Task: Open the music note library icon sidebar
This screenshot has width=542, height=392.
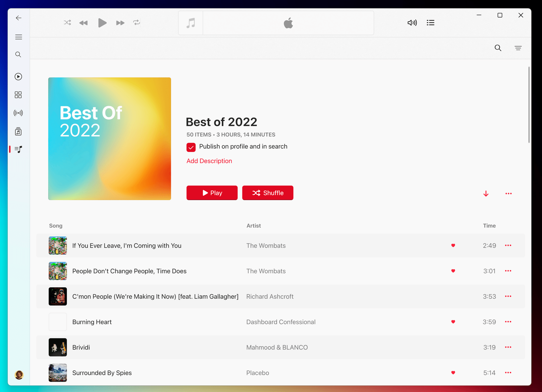Action: [x=19, y=132]
